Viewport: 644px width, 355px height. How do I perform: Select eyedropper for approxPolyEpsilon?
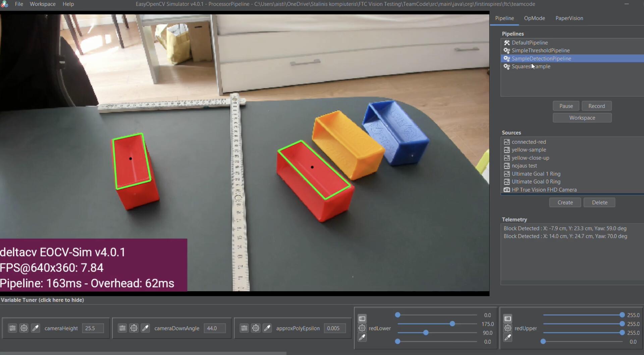(267, 328)
